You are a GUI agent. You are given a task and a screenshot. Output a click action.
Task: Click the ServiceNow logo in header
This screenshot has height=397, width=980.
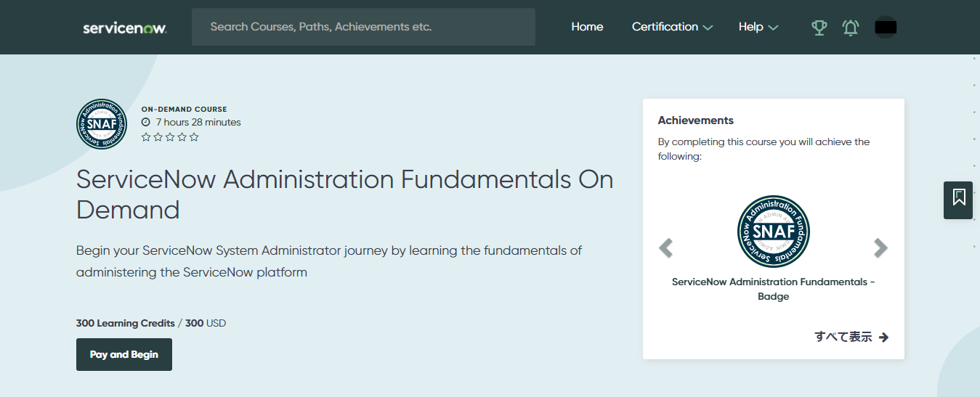click(124, 28)
